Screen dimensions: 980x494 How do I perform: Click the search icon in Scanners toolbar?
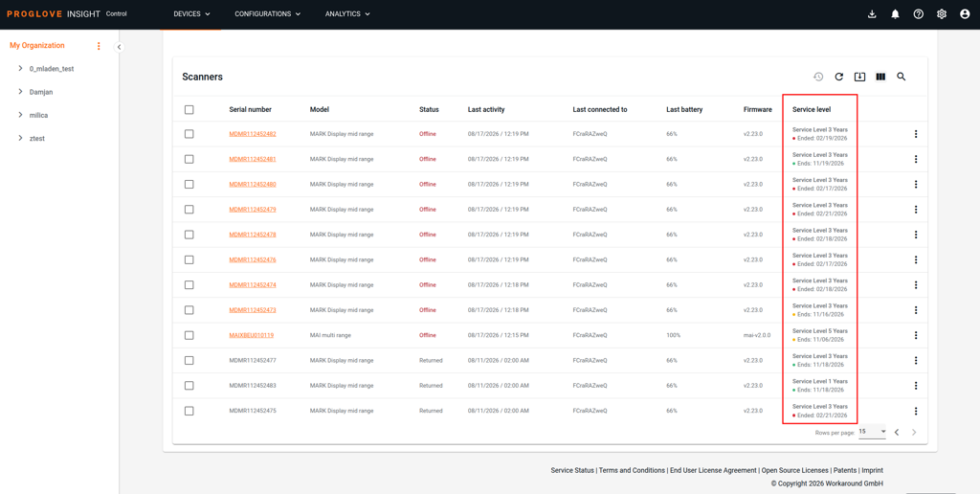(902, 77)
